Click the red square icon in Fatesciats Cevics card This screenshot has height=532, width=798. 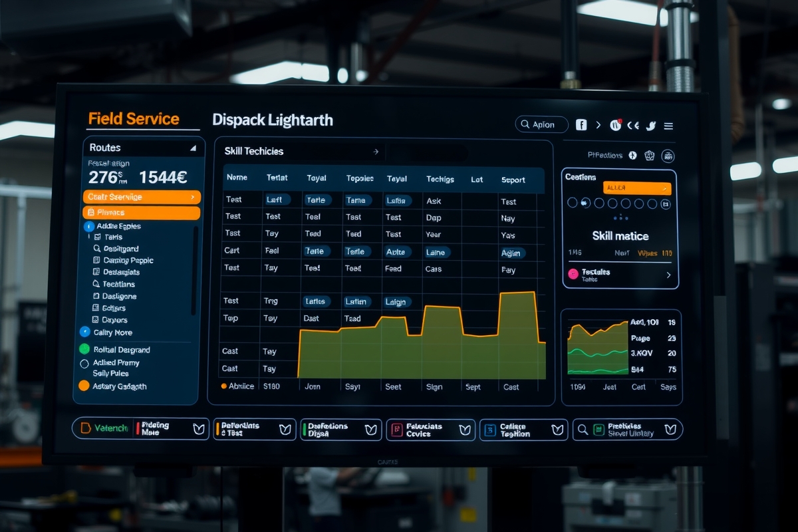tap(397, 430)
